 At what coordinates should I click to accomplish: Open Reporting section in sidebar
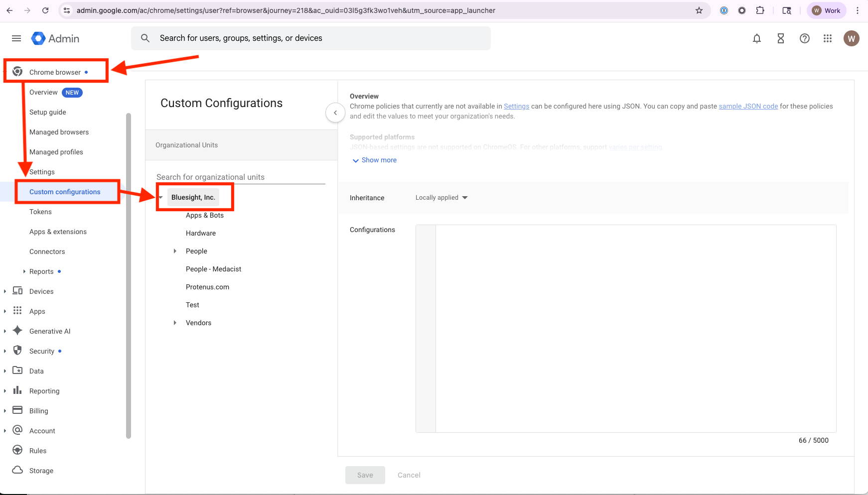pyautogui.click(x=44, y=391)
